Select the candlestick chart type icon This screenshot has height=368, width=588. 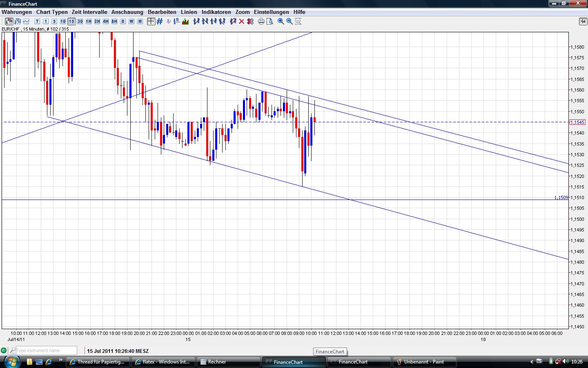(9, 21)
